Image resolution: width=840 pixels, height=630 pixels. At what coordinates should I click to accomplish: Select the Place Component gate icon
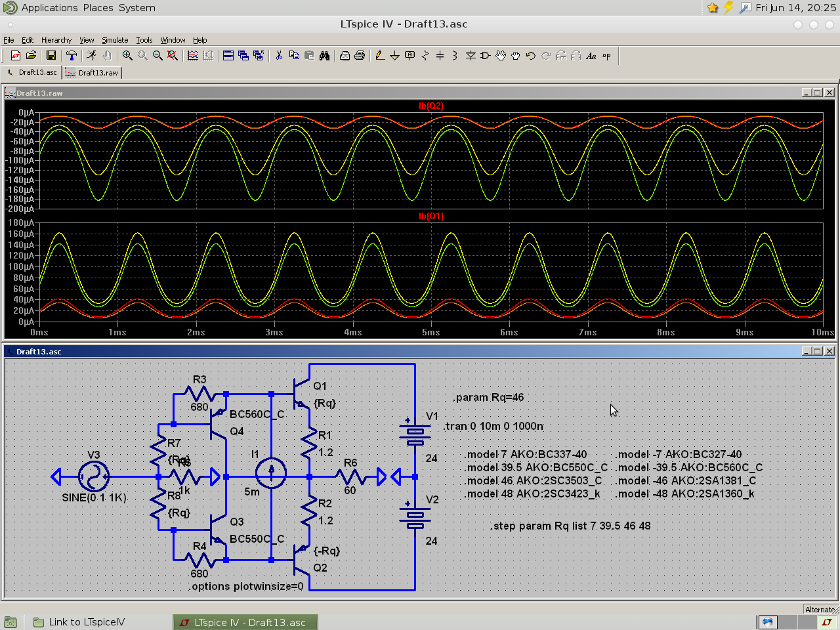tap(486, 56)
